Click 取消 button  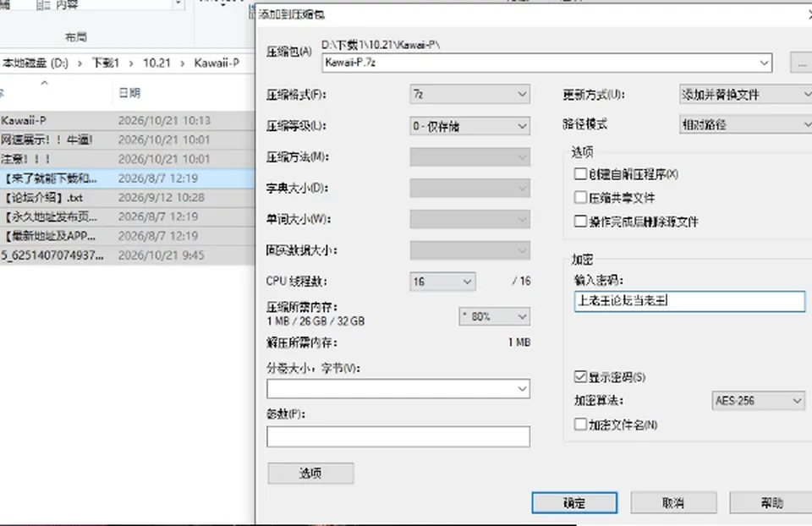(x=673, y=502)
